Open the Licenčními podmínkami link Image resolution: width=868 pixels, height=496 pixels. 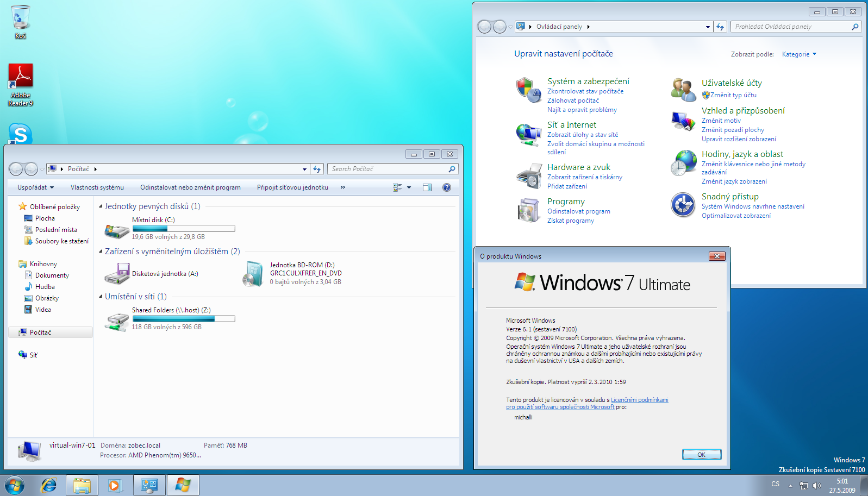(x=640, y=400)
